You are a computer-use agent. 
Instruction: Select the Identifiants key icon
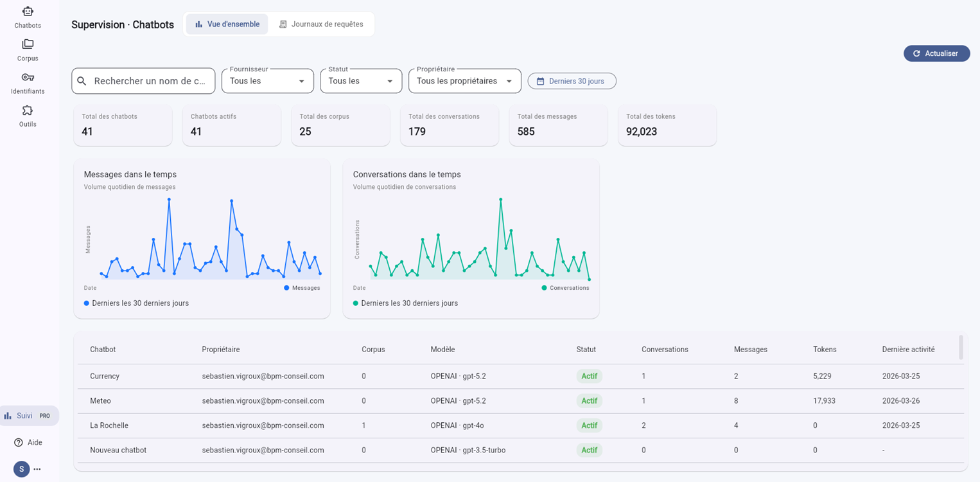28,77
